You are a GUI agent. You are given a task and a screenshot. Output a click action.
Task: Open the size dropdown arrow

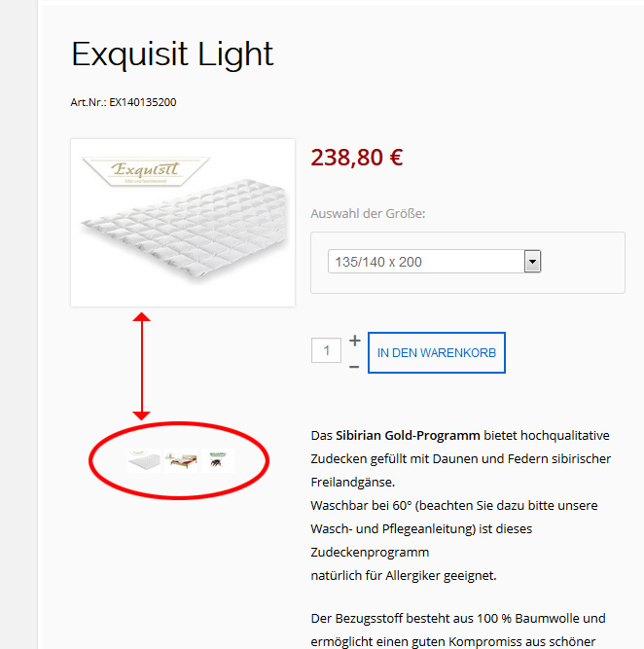(532, 262)
